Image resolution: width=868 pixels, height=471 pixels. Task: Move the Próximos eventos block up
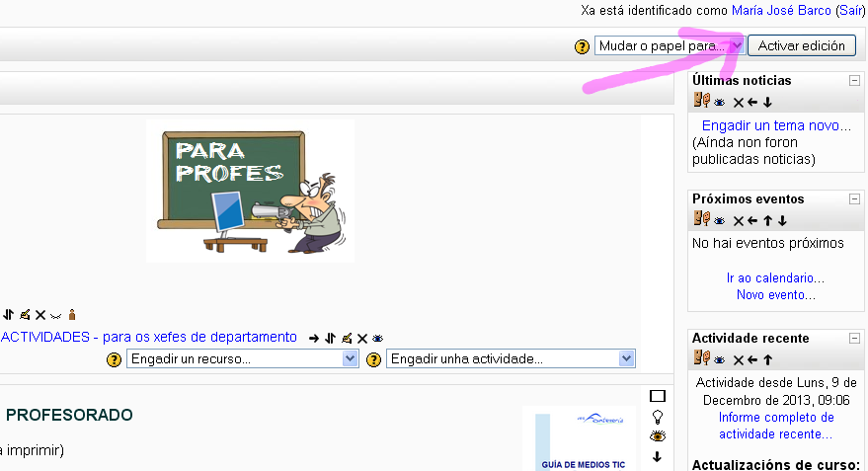pos(767,221)
